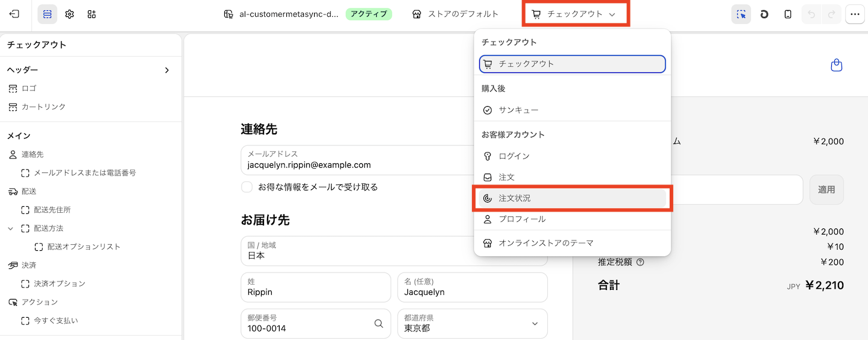Select カートリンク in the sidebar
Screen dimensions: 868x340
tap(43, 107)
